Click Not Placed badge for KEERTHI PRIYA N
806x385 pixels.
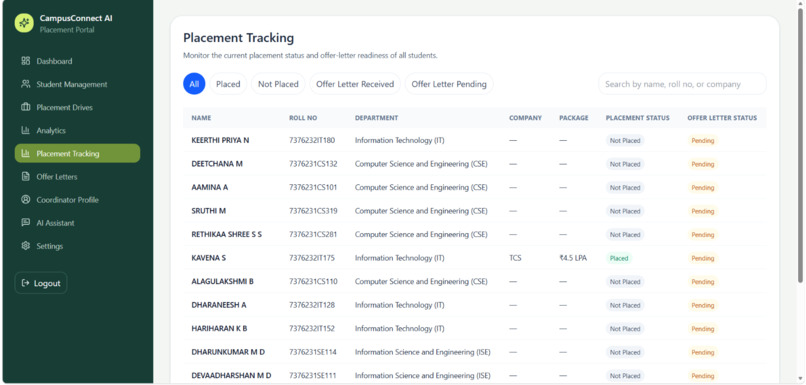tap(625, 140)
